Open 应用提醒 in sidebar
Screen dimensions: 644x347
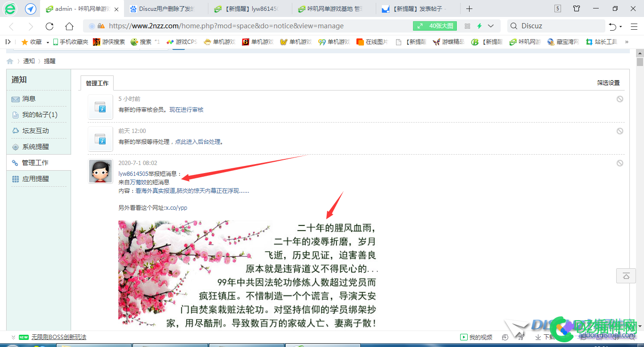point(39,179)
